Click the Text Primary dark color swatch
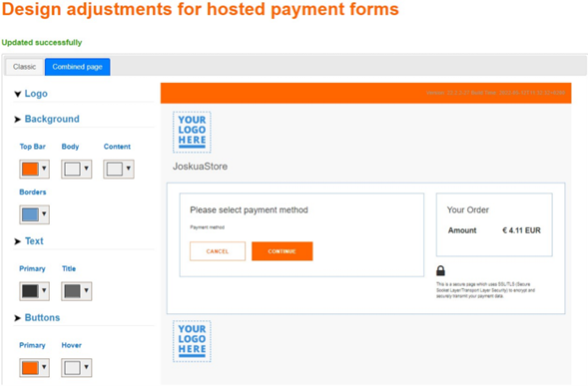Viewport: 588px width, 386px height. tap(30, 291)
